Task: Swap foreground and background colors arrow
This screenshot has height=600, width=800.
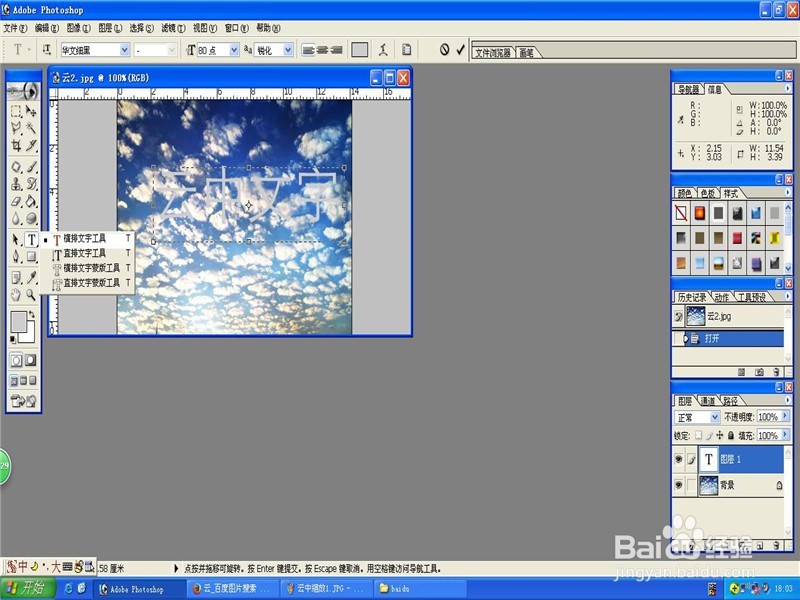Action: click(x=32, y=314)
